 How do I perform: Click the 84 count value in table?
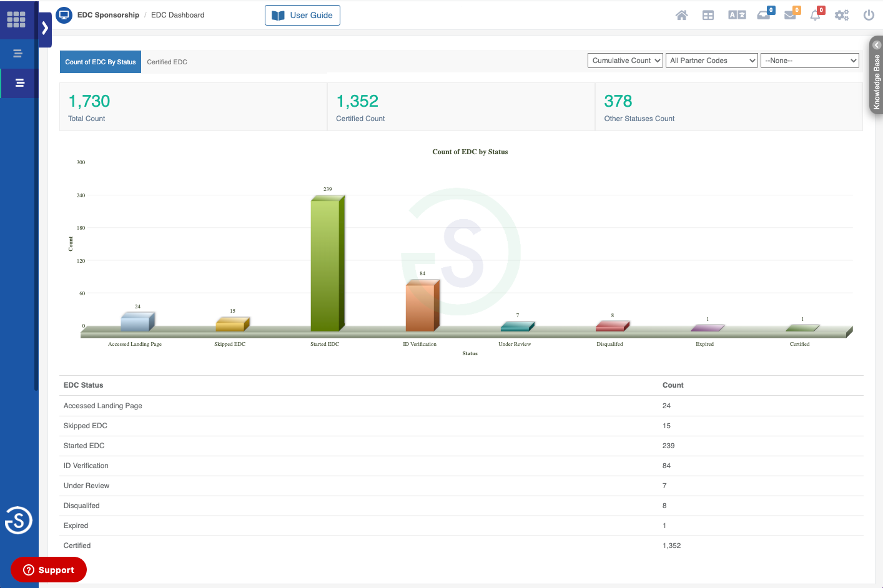(x=666, y=466)
